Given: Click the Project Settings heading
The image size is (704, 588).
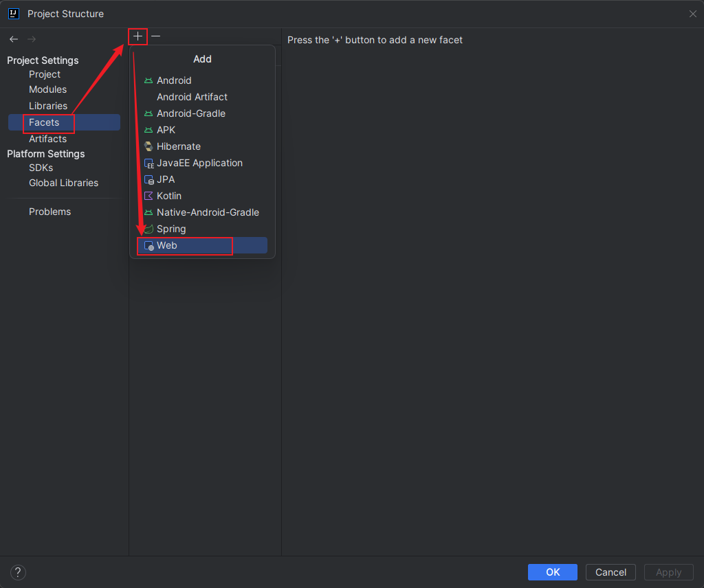Looking at the screenshot, I should pyautogui.click(x=43, y=60).
